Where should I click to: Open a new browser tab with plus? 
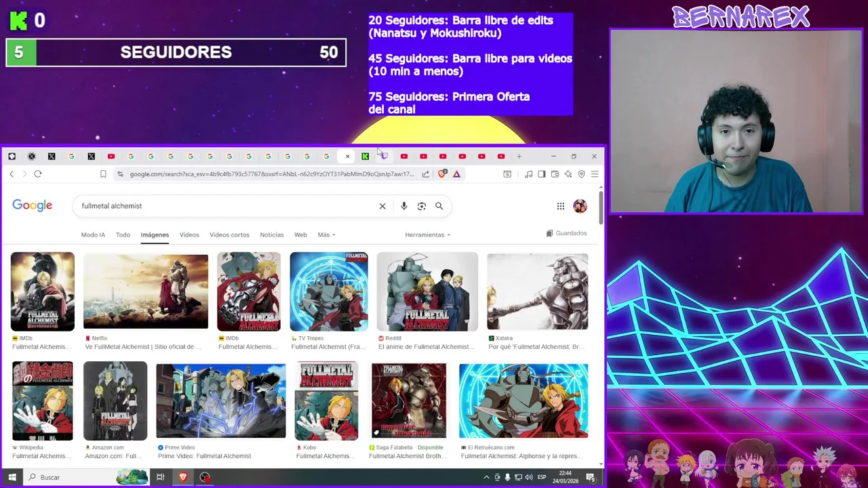point(519,157)
